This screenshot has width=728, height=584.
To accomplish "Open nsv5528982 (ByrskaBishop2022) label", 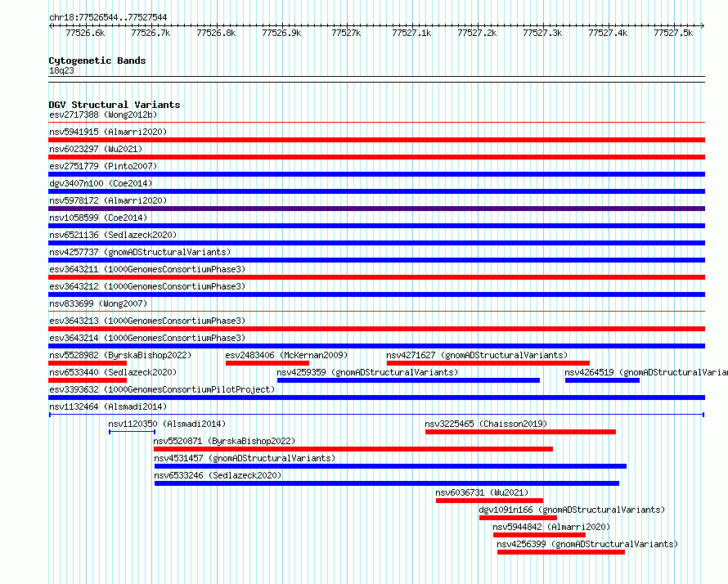I will [x=120, y=355].
